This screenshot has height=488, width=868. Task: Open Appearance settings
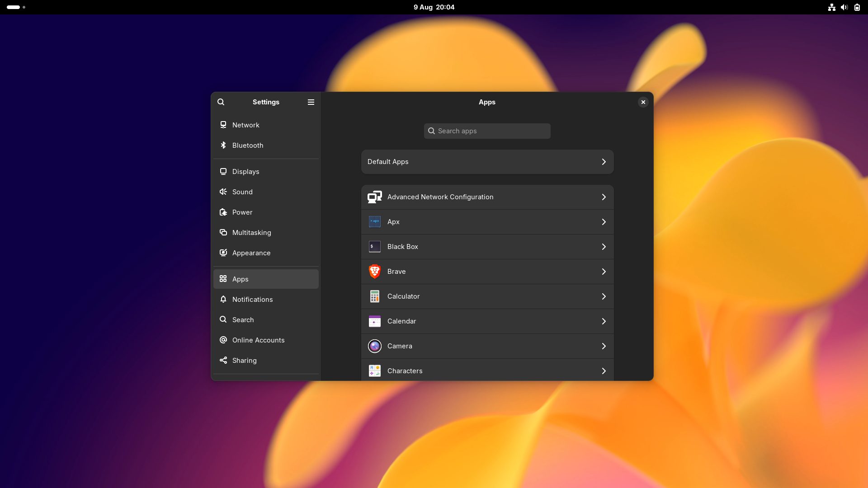point(266,253)
